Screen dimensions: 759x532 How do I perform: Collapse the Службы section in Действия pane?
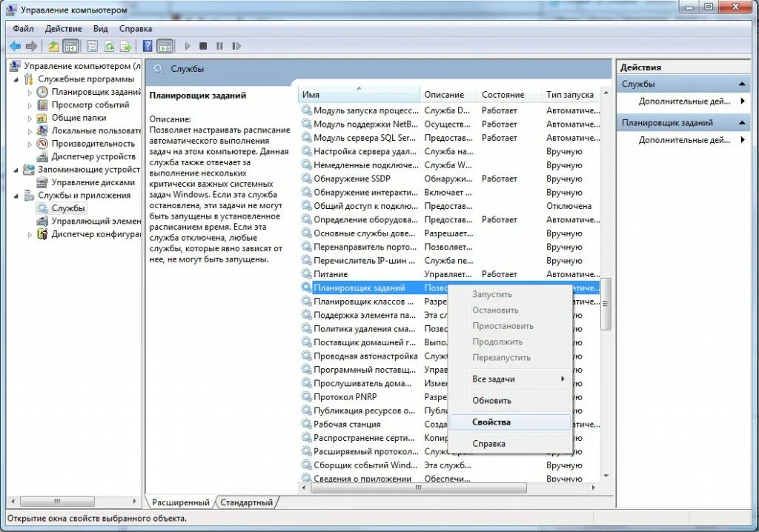(741, 84)
